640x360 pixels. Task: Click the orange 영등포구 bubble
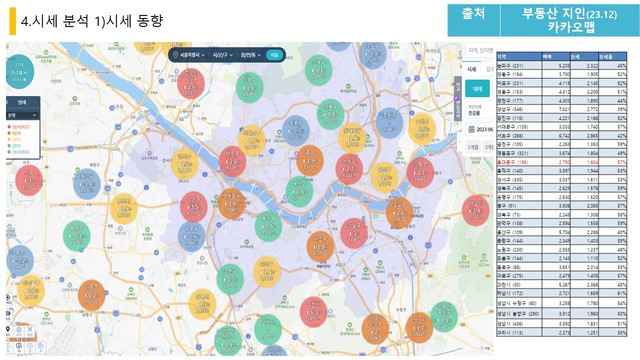point(231,203)
